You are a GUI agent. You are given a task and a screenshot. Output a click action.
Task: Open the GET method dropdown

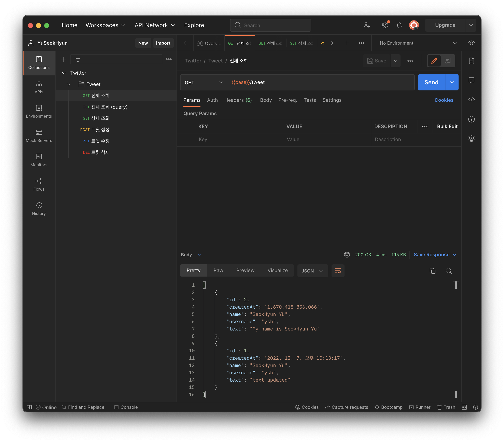[x=204, y=82]
